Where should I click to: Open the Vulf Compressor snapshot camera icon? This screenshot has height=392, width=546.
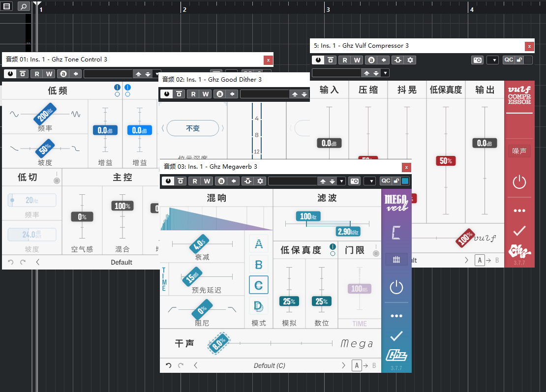(x=477, y=60)
